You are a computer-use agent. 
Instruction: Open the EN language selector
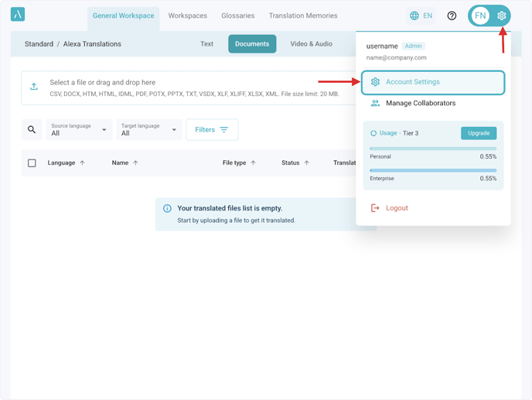pos(421,15)
